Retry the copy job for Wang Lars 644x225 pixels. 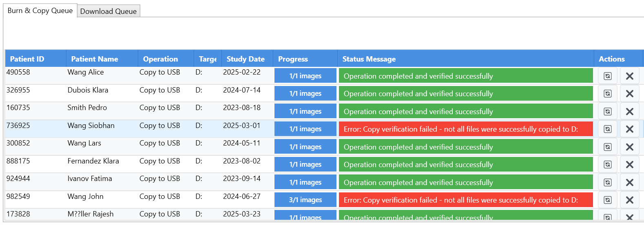pyautogui.click(x=608, y=147)
